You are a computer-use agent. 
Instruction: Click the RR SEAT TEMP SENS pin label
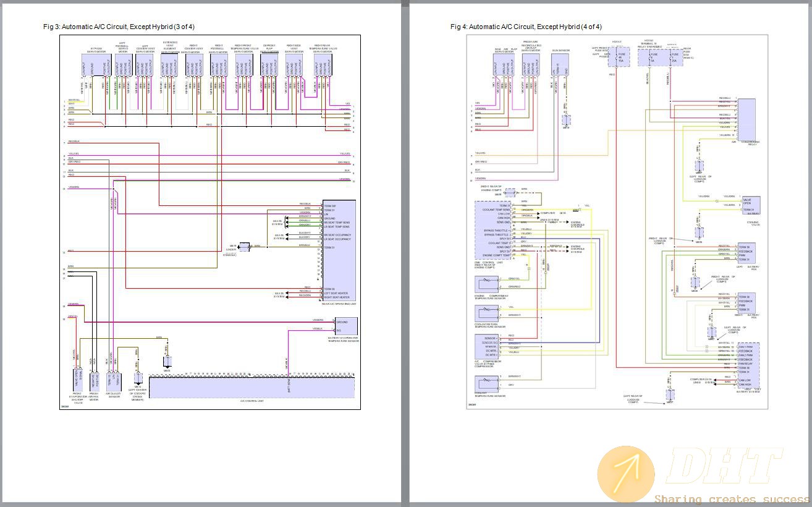[x=337, y=222]
